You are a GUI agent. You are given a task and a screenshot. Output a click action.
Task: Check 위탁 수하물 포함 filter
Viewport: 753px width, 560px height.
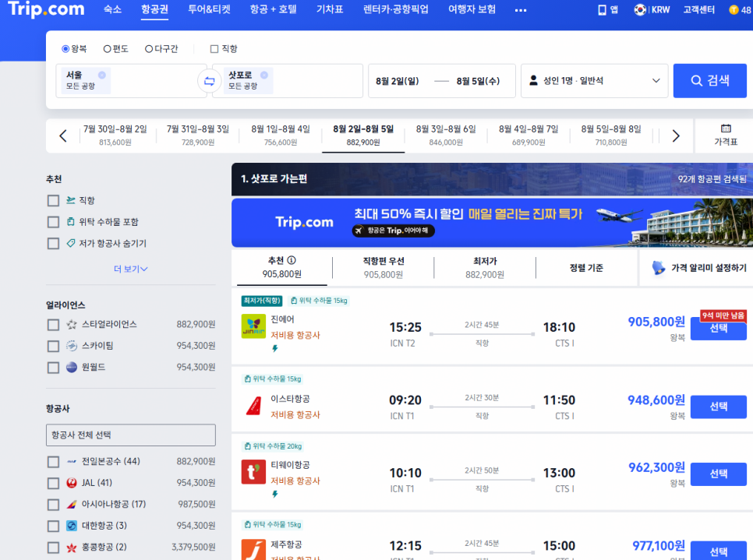pos(53,222)
